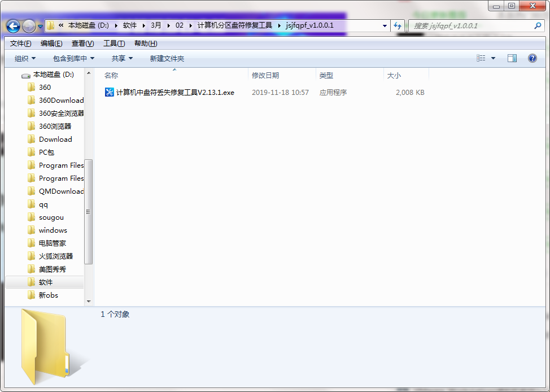Open the 共享 dropdown
Screen dimensions: 550x392
click(x=122, y=58)
